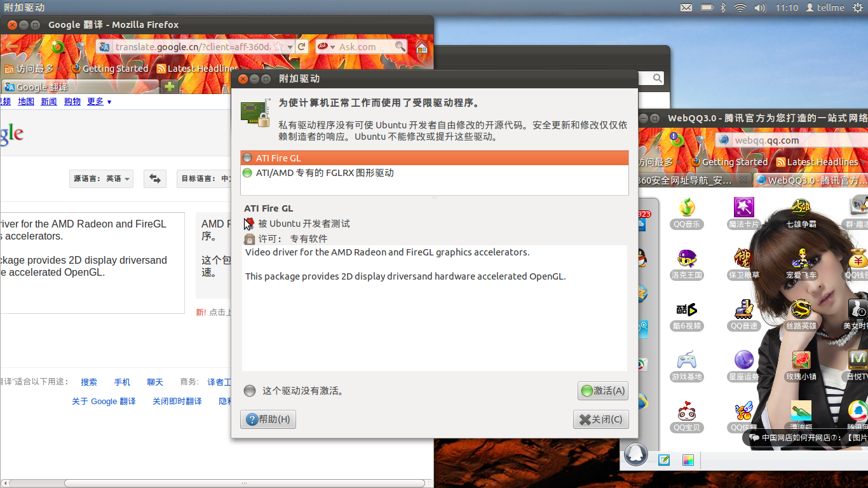The width and height of the screenshot is (868, 488).
Task: Go to Firefox home page
Action: tap(421, 47)
